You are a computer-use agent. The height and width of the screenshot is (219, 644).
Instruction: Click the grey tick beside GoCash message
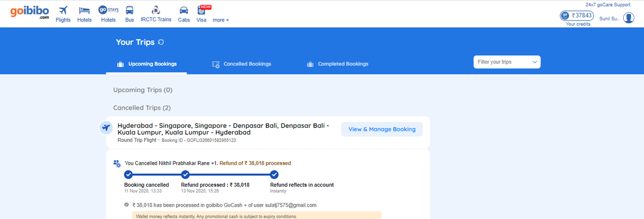[x=127, y=205]
